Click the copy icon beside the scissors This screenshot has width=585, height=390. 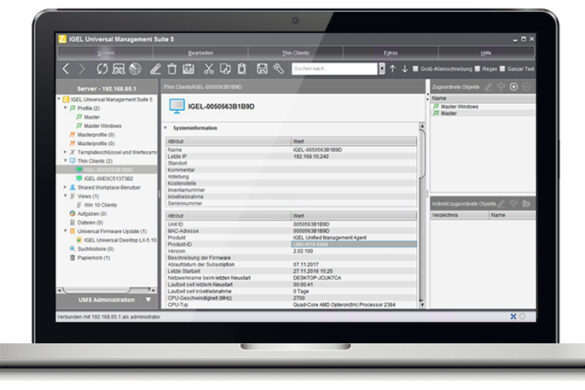(225, 69)
